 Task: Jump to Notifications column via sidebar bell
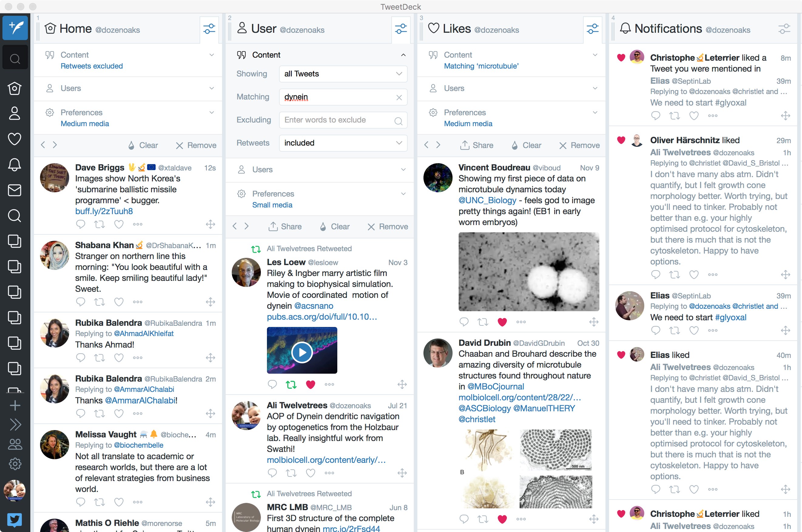(x=15, y=165)
